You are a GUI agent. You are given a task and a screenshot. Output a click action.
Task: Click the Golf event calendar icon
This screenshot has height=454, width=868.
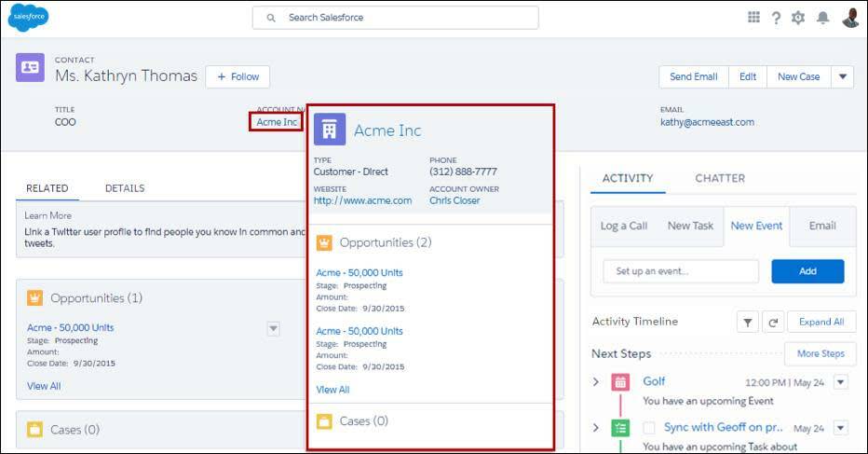click(620, 382)
